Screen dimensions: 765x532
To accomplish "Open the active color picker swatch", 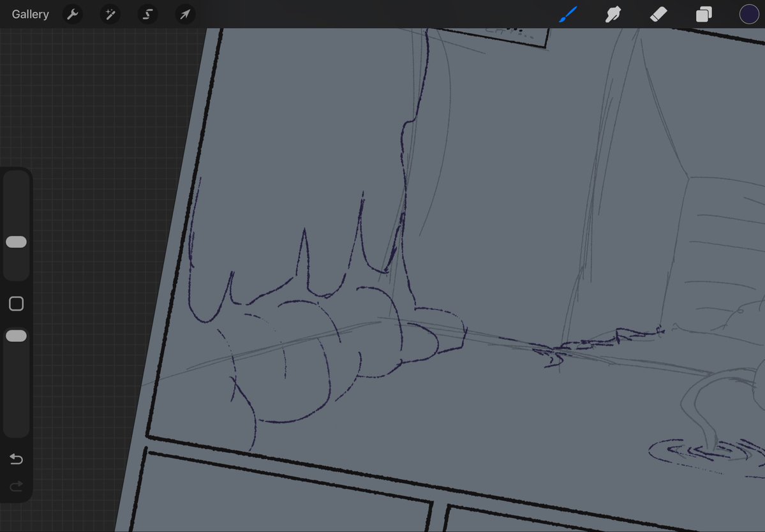I will click(749, 14).
